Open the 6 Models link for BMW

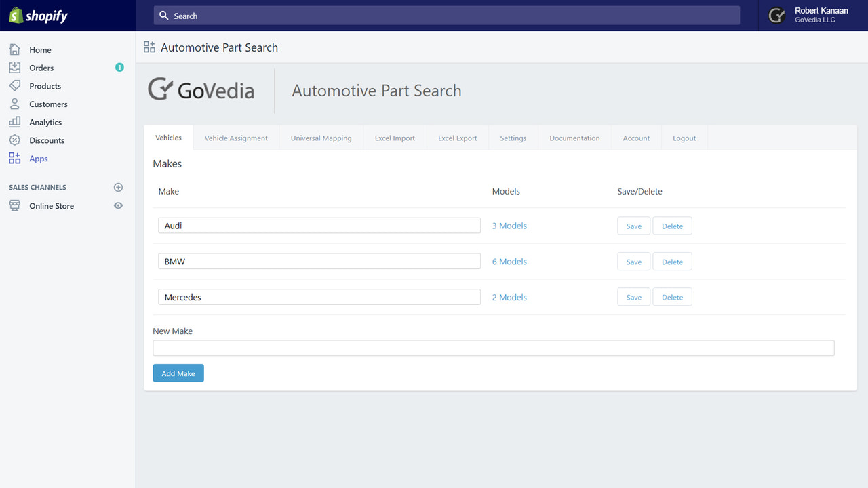click(509, 261)
